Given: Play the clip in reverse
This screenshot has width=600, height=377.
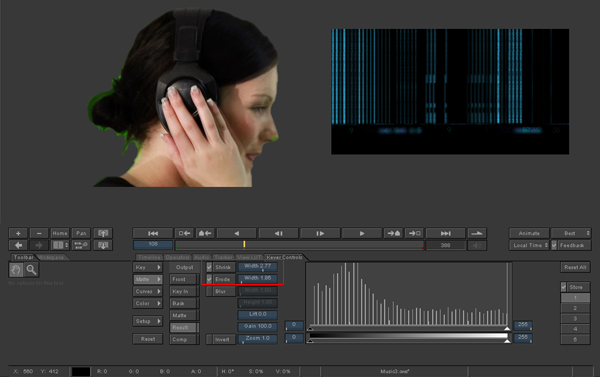Looking at the screenshot, I should (236, 233).
